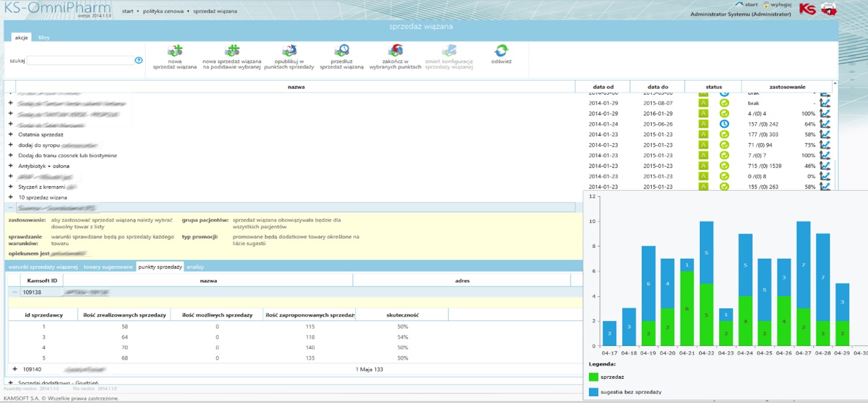The height and width of the screenshot is (403, 868).
Task: Click green 'A' status badge for 'Dodaj do tranu' row
Action: [x=703, y=156]
